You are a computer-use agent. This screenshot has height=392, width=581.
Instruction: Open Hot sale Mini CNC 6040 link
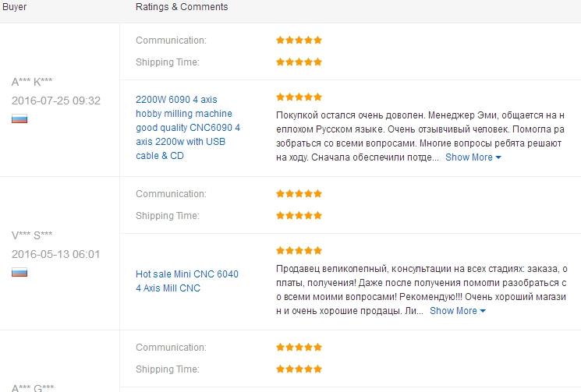(x=187, y=281)
